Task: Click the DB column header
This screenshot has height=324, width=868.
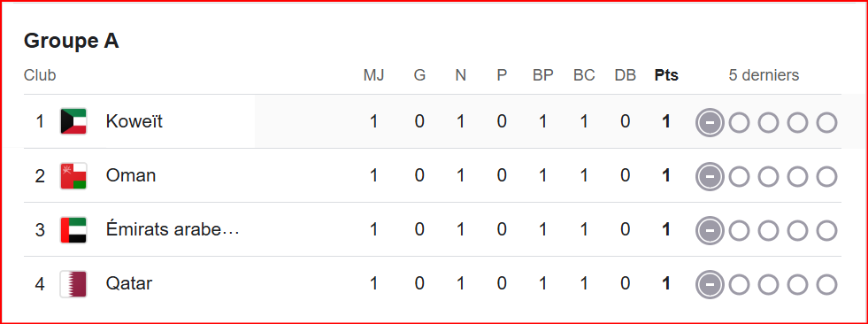Action: coord(625,75)
